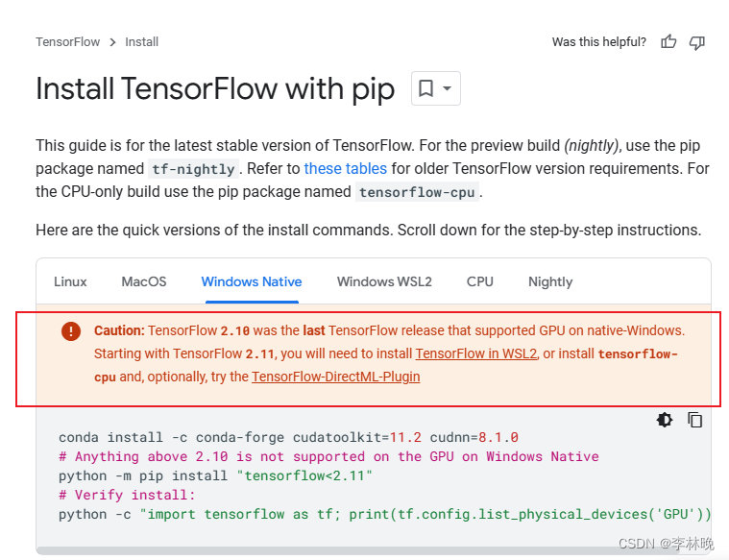Toggle dark code theme icon

pyautogui.click(x=665, y=420)
